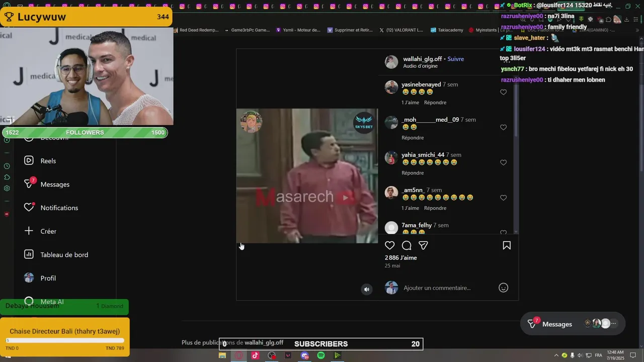
Task: Switch to Opera GX in the taskbar
Action: click(x=239, y=355)
